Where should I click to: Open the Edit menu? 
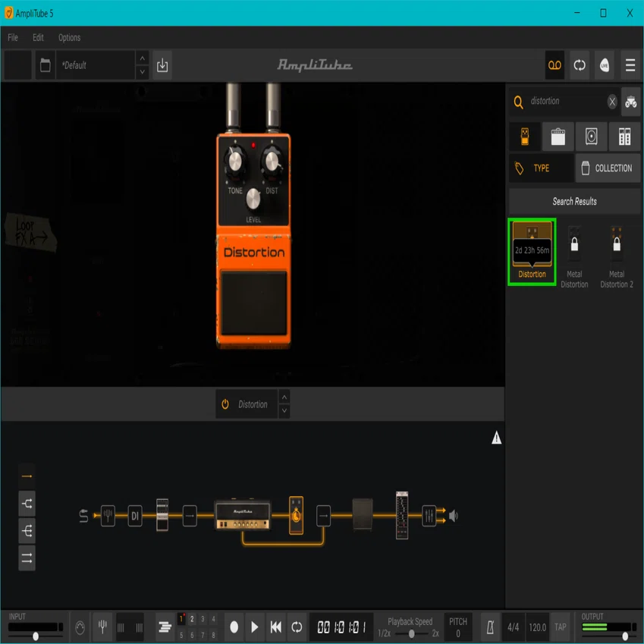[x=38, y=37]
